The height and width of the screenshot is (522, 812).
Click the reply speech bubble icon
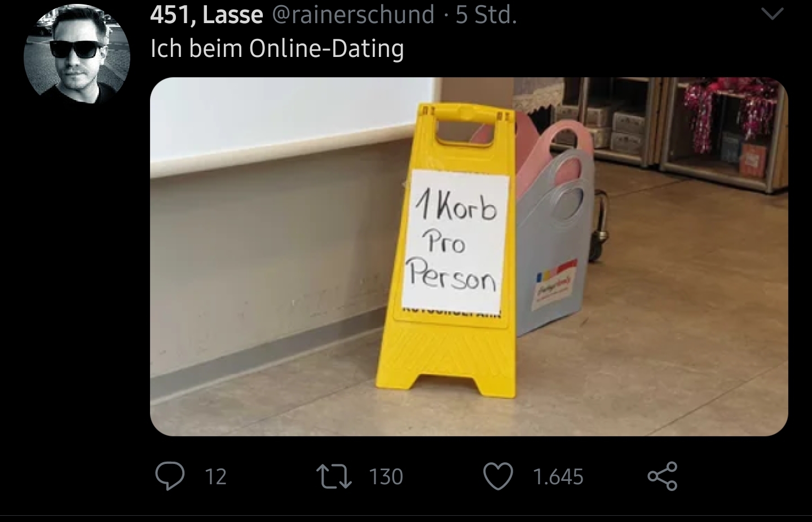tap(170, 476)
